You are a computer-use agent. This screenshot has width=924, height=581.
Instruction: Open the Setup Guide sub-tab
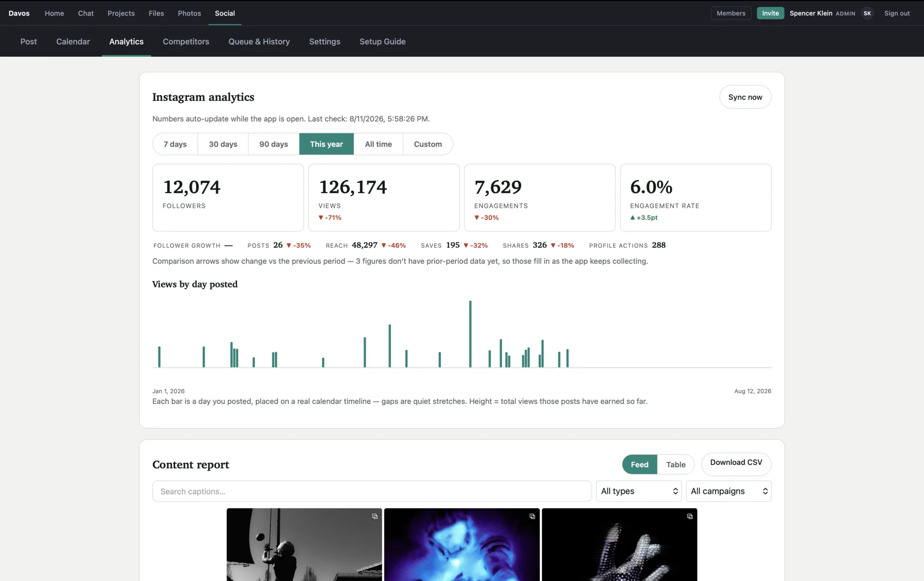[383, 42]
